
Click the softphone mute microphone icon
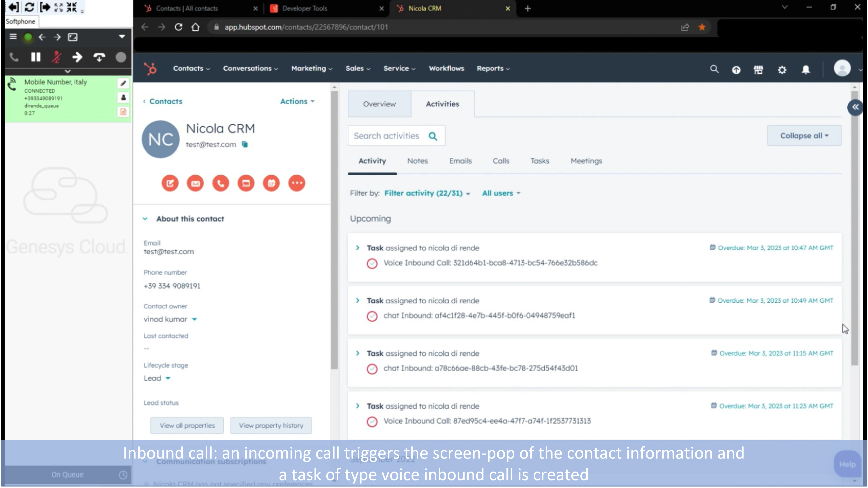tap(57, 57)
